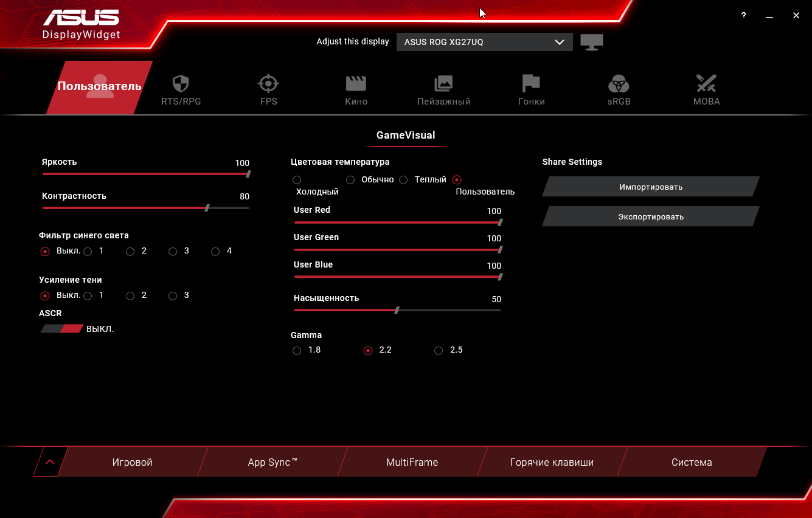This screenshot has width=812, height=518.
Task: Choose the MOBA crossed swords icon
Action: 706,83
